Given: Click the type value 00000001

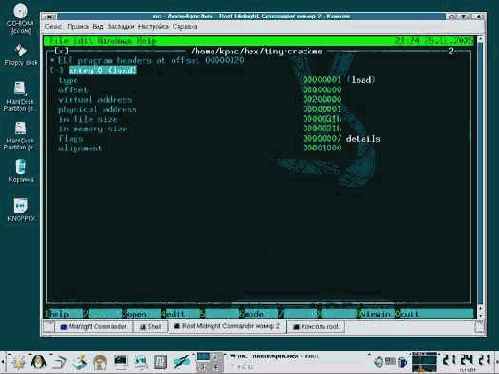Looking at the screenshot, I should tap(322, 80).
